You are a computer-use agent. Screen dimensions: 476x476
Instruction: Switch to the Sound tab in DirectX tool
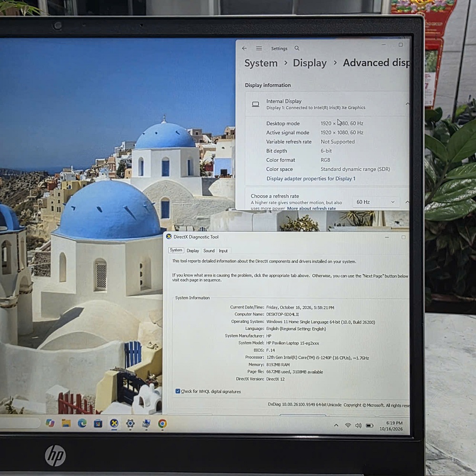click(x=209, y=251)
